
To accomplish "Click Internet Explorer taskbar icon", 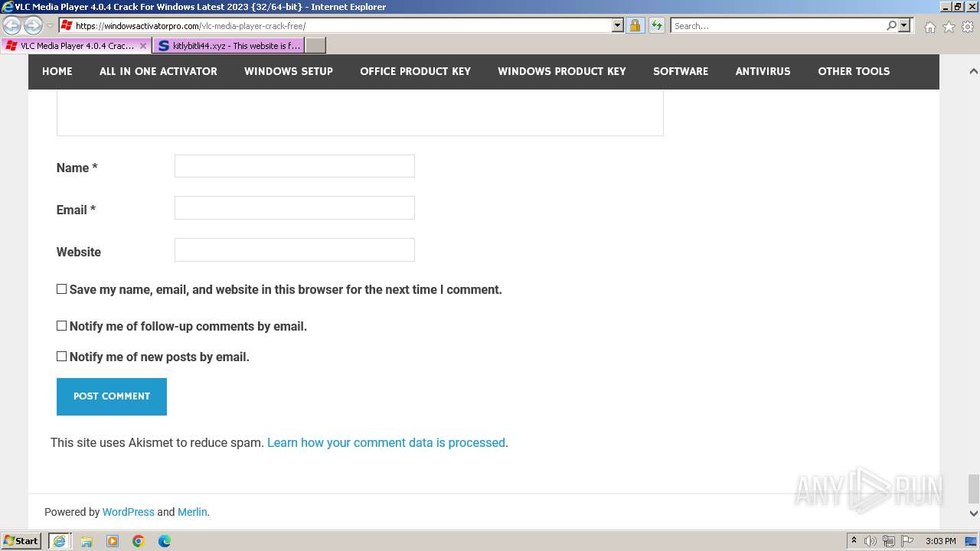I will point(60,541).
